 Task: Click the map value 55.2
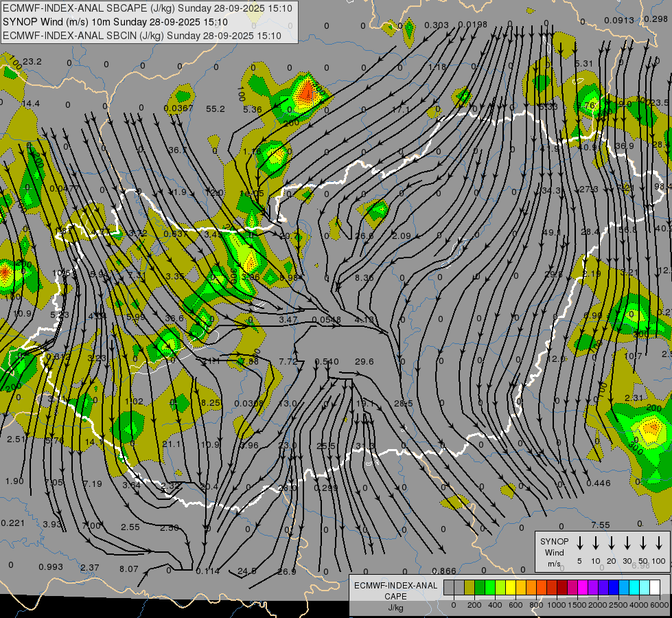(x=215, y=109)
